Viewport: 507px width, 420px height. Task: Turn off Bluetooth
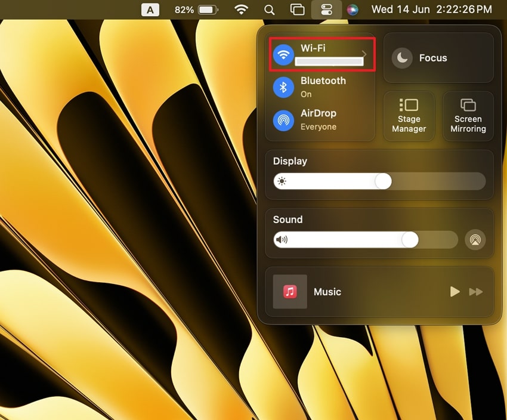(284, 87)
